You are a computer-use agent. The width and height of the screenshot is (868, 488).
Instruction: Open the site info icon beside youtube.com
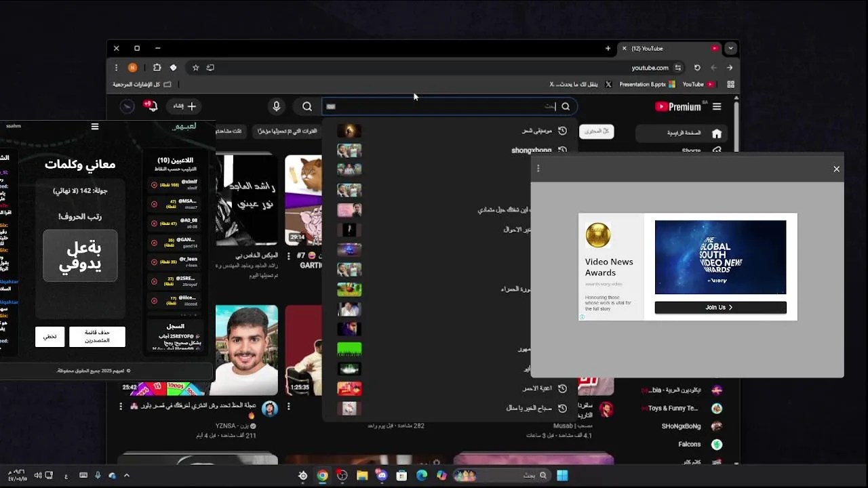point(678,68)
